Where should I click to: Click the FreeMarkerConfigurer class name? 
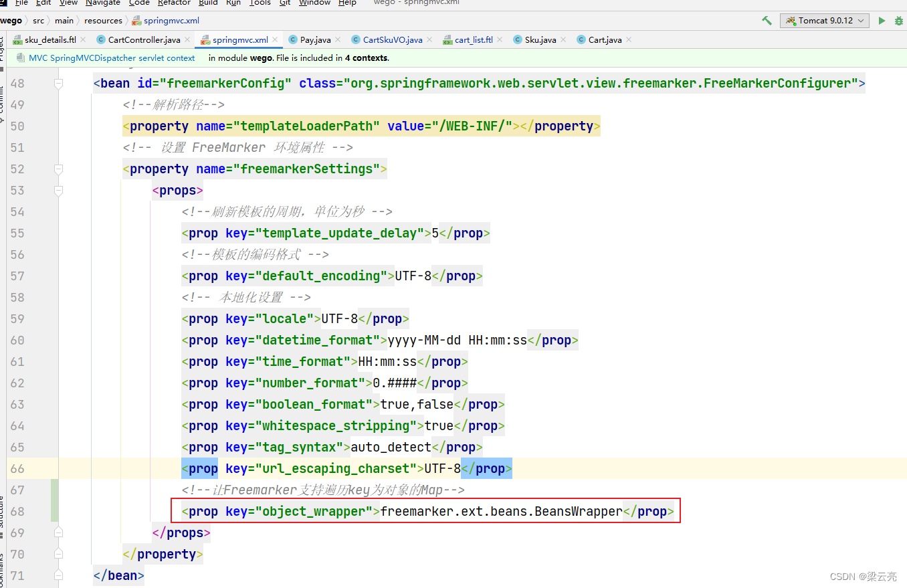pyautogui.click(x=777, y=84)
